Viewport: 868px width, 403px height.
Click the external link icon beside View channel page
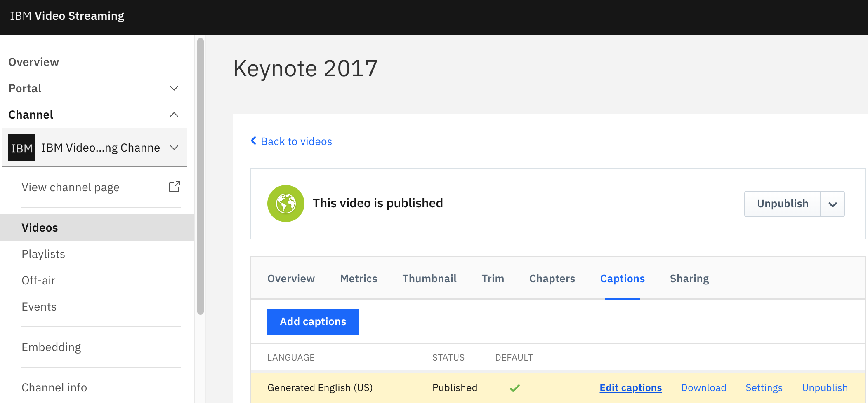click(175, 187)
